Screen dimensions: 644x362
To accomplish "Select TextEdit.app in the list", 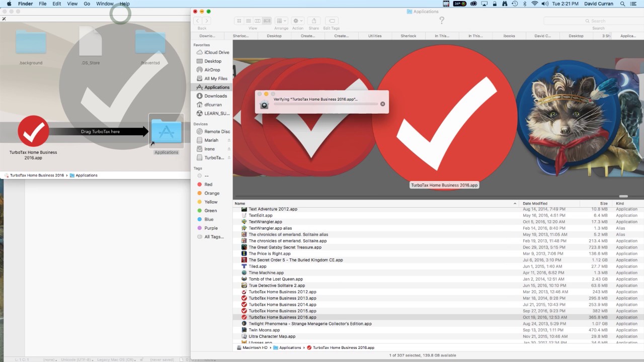I will (438, 215).
